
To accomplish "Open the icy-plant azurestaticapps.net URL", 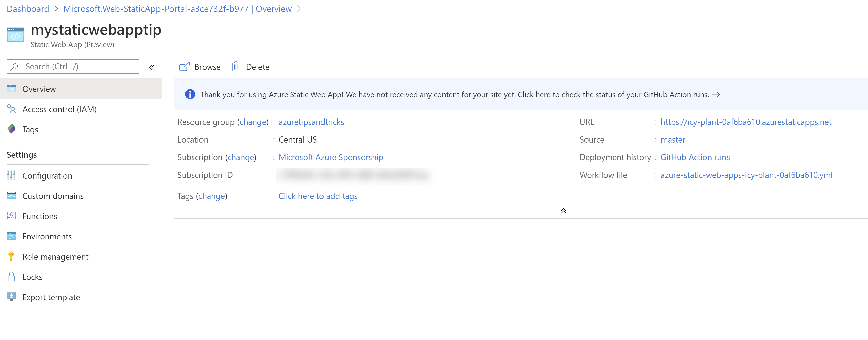I will 746,122.
